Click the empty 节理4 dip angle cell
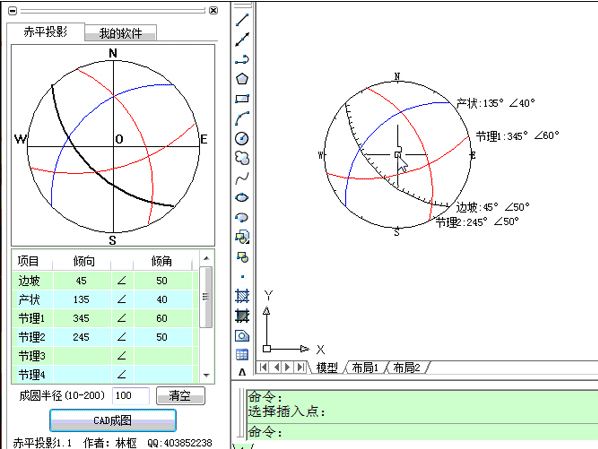 [162, 375]
